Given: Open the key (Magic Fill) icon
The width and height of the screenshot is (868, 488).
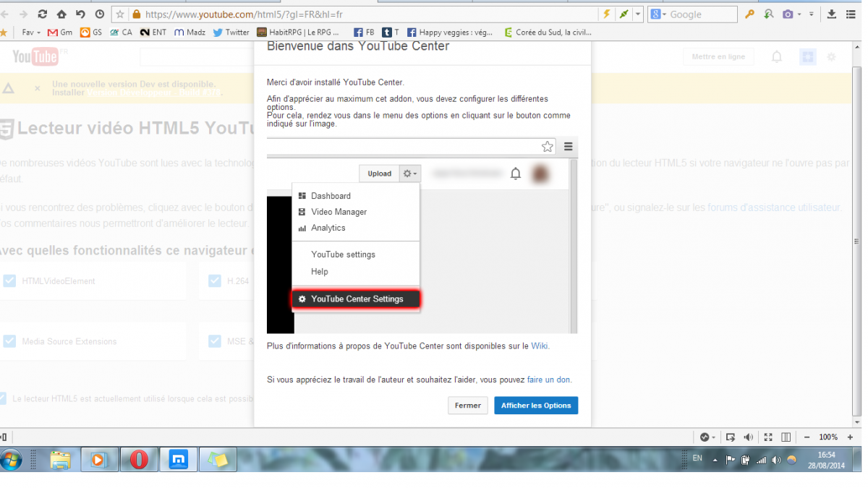Looking at the screenshot, I should pyautogui.click(x=750, y=14).
